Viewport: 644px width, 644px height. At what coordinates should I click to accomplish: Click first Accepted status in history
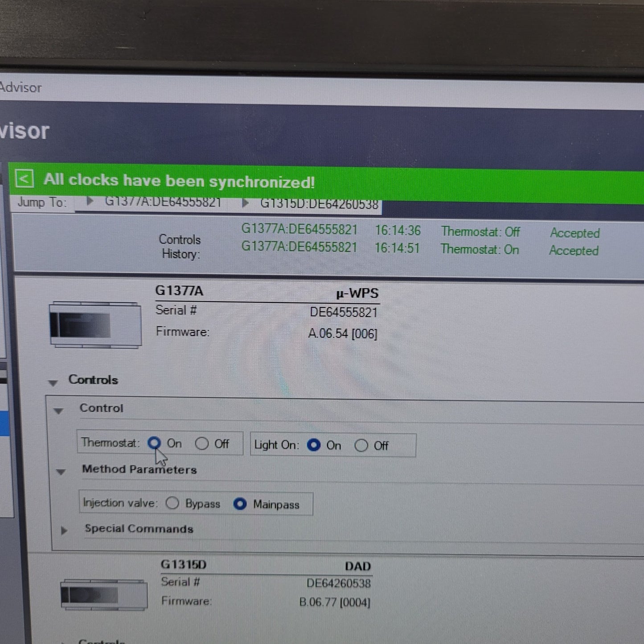click(x=575, y=233)
